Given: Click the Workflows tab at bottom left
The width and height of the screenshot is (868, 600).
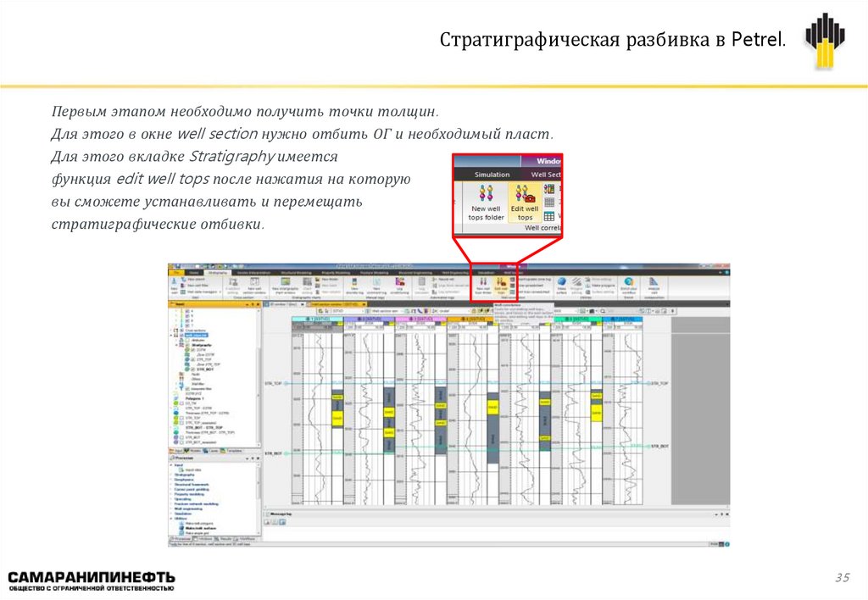Looking at the screenshot, I should click(244, 539).
